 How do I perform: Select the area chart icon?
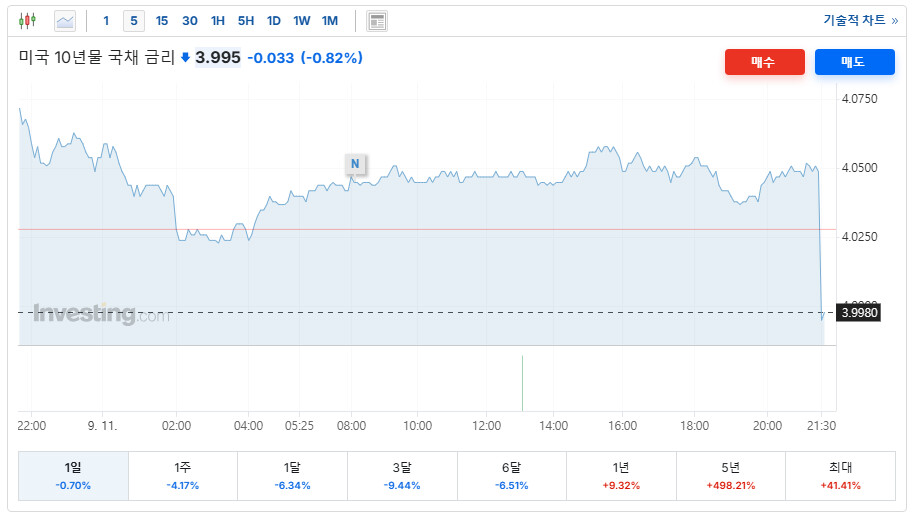[x=65, y=22]
